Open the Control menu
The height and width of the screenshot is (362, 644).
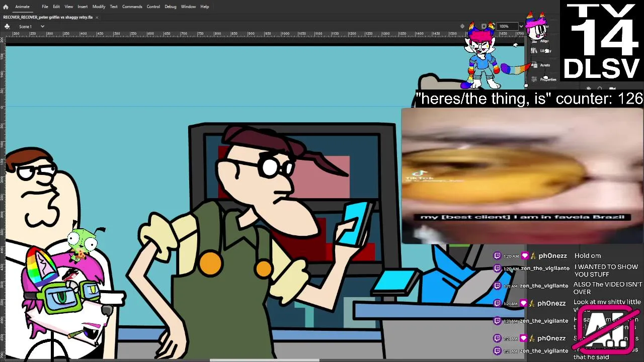pyautogui.click(x=153, y=7)
